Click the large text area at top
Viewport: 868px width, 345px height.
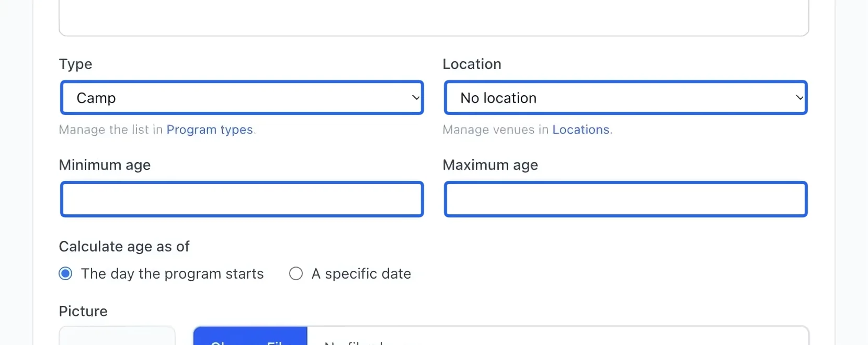click(434, 18)
